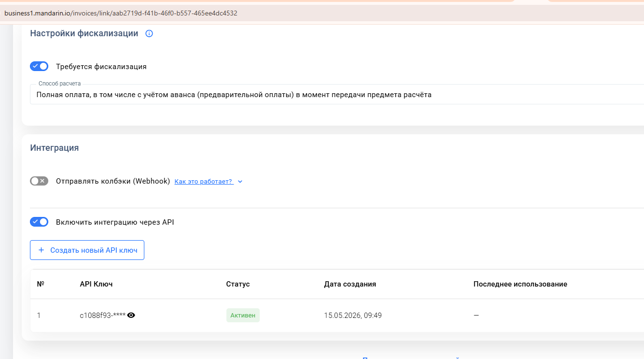Click the Активен status badge
This screenshot has width=644, height=359.
point(243,316)
